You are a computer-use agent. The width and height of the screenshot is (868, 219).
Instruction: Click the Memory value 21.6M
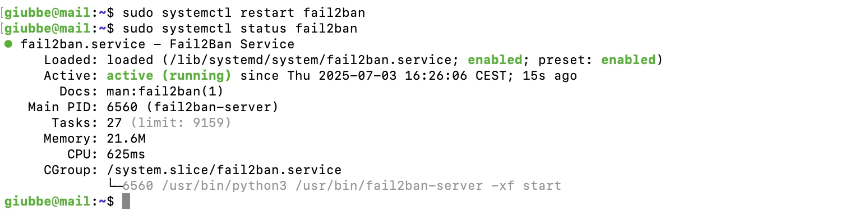(x=126, y=138)
